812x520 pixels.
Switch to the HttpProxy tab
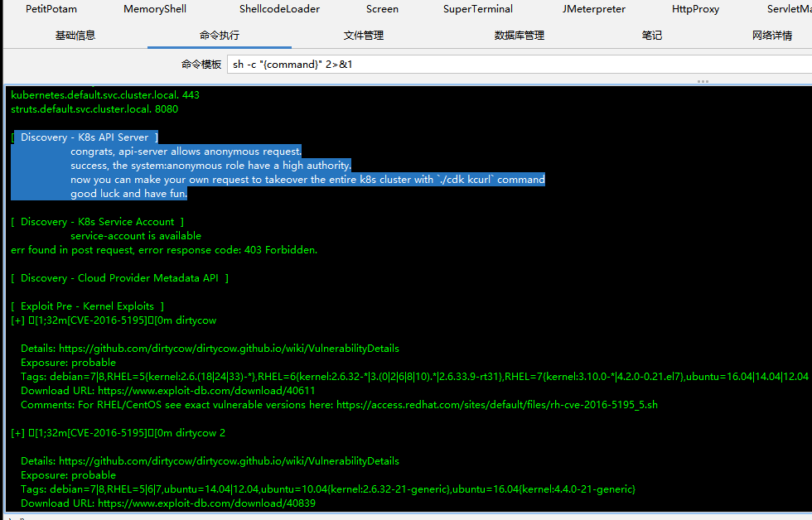(x=695, y=9)
